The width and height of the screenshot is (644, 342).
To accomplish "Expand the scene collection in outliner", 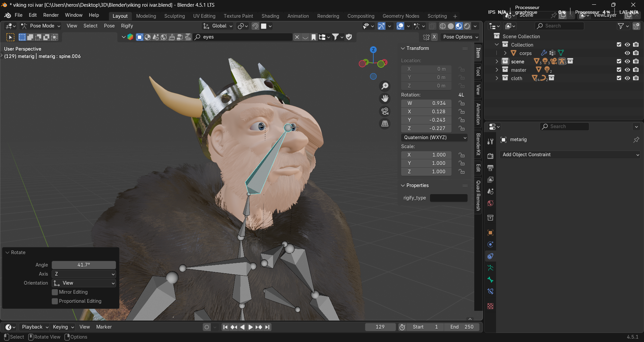I will pos(497,61).
